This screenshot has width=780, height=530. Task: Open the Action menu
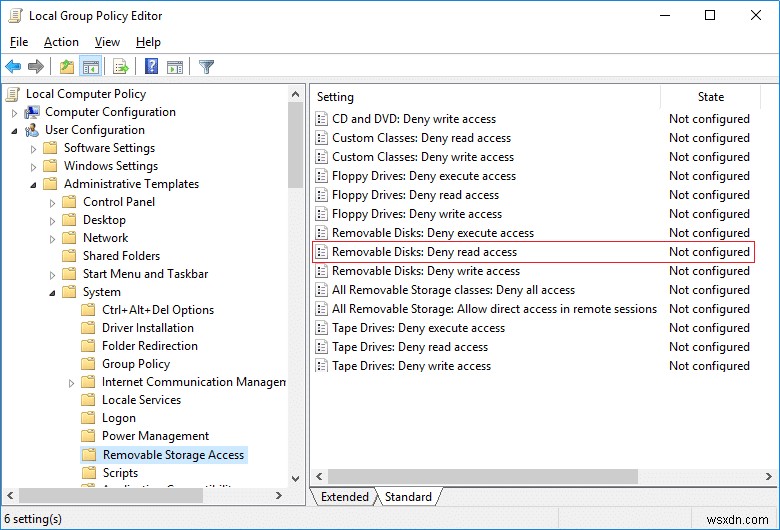[x=61, y=42]
